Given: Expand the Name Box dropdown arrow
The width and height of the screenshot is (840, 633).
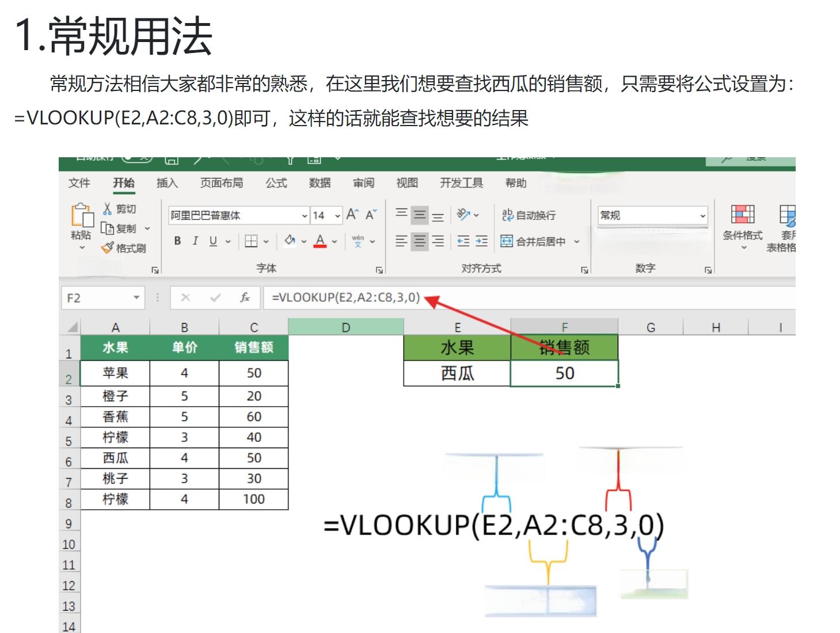Looking at the screenshot, I should 136,298.
